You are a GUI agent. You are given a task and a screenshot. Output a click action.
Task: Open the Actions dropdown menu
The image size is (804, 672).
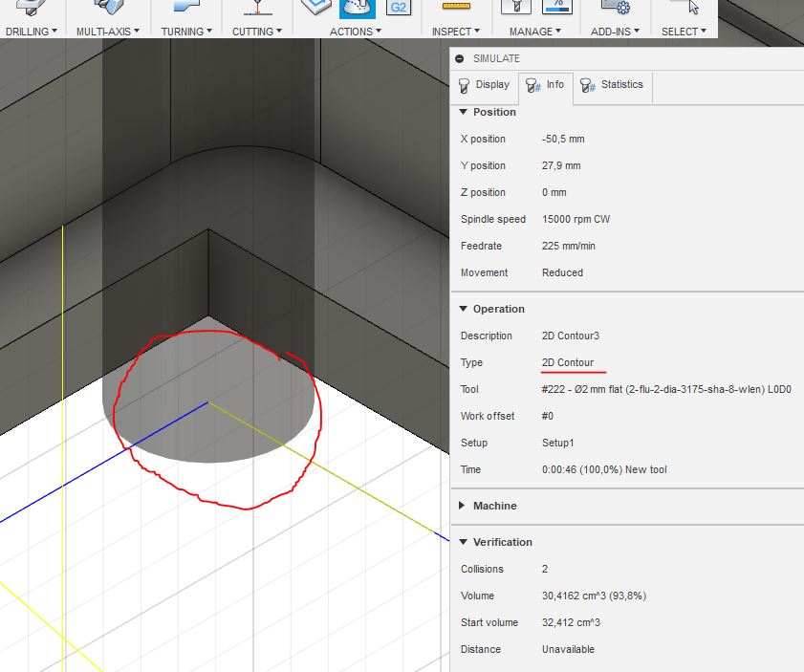[x=356, y=32]
